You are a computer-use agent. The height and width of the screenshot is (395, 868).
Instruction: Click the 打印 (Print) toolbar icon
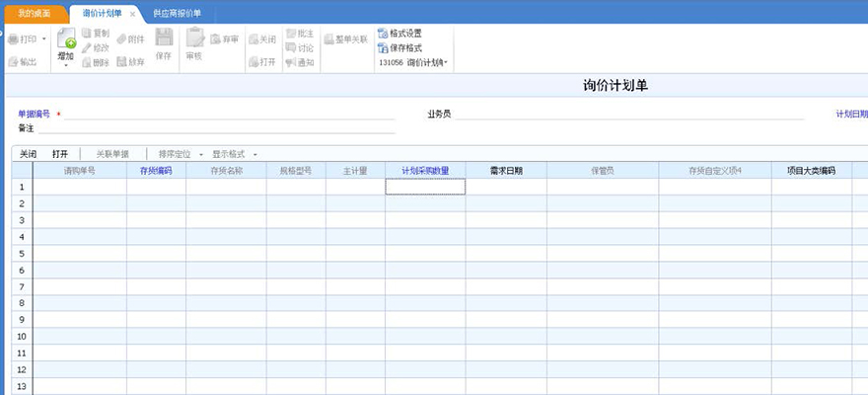tap(13, 39)
